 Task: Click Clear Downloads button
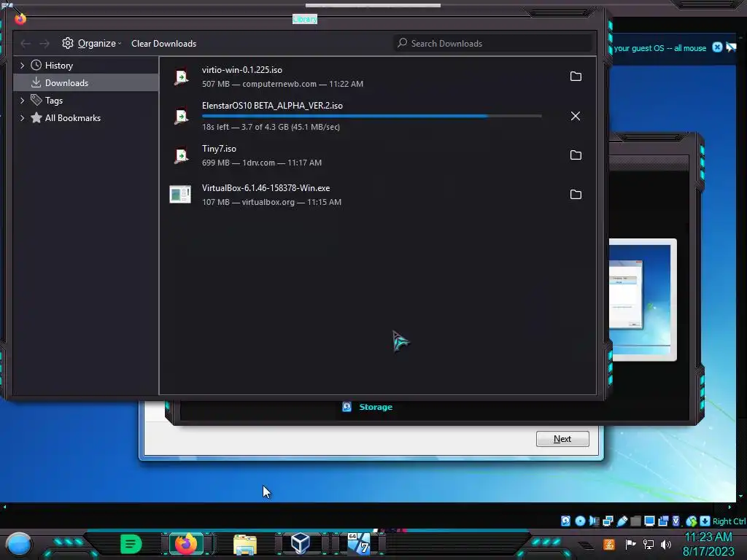tap(163, 43)
